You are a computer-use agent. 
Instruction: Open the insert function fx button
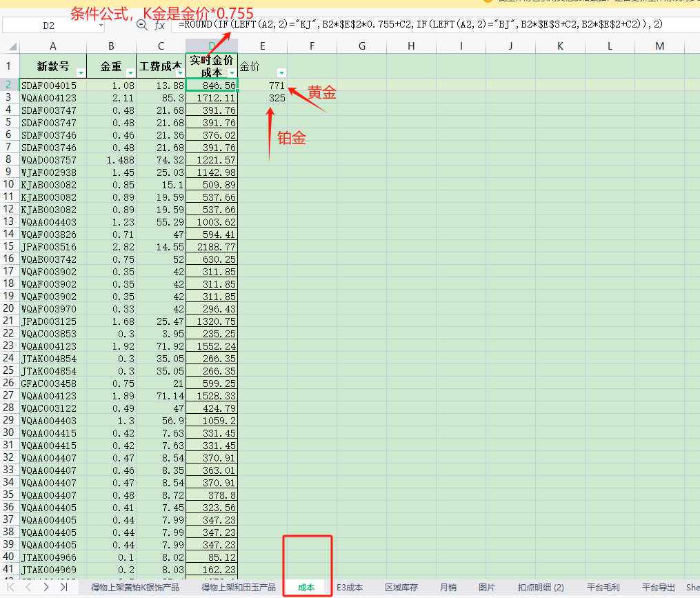pos(159,25)
